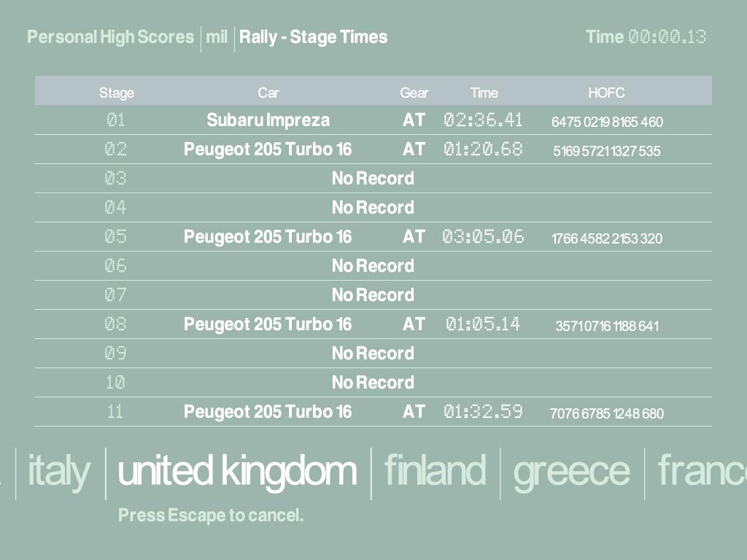Click the Car column header
The width and height of the screenshot is (747, 560).
click(x=268, y=93)
